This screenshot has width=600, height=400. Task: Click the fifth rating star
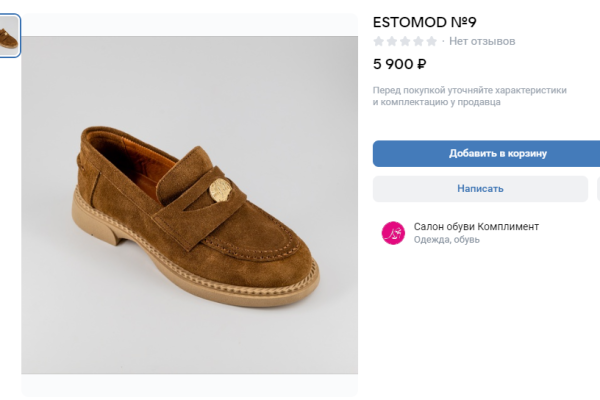[431, 42]
